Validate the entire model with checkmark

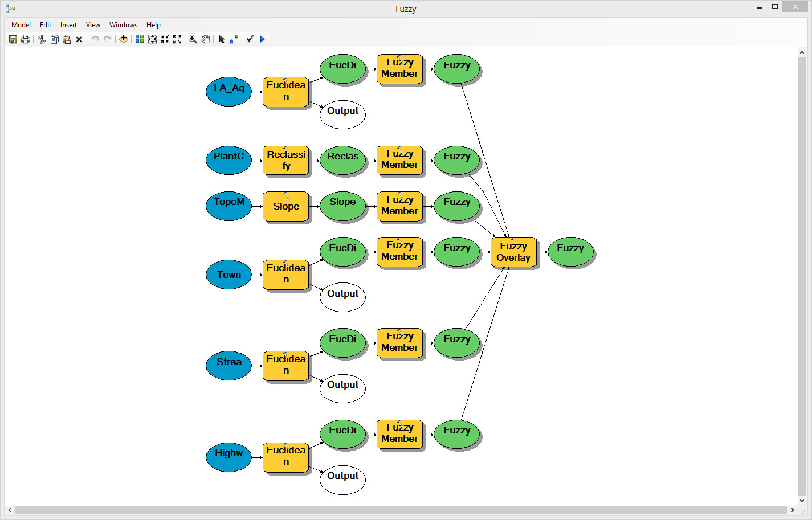pyautogui.click(x=250, y=39)
